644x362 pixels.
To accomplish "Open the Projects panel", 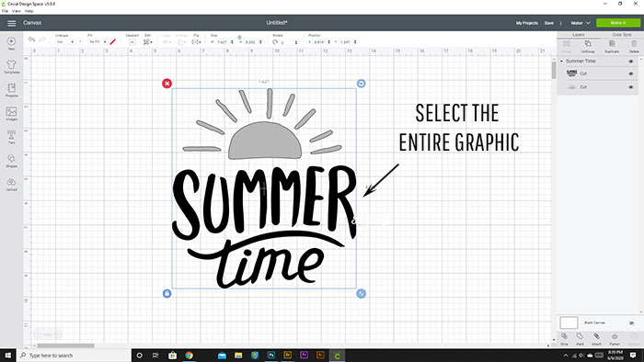I will pyautogui.click(x=11, y=90).
